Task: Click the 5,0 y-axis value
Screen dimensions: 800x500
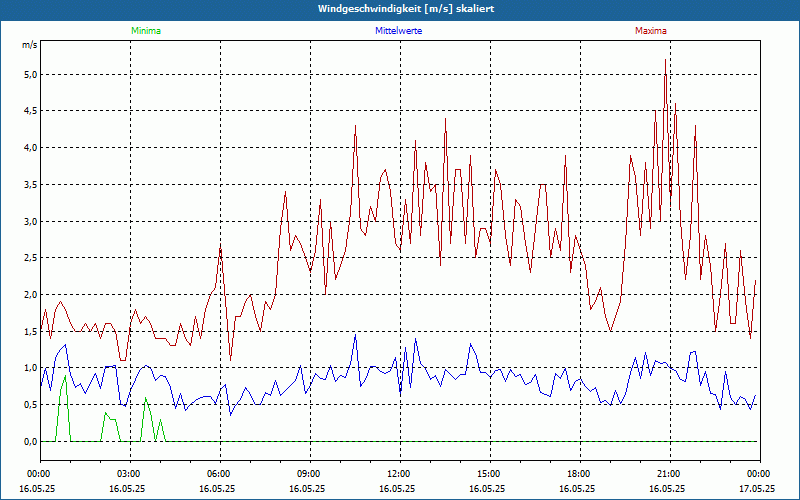Action: [31, 74]
